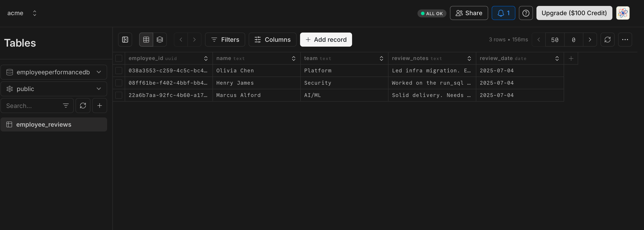Select the Olivia Chen row checkbox
Image resolution: width=644 pixels, height=230 pixels.
click(119, 71)
